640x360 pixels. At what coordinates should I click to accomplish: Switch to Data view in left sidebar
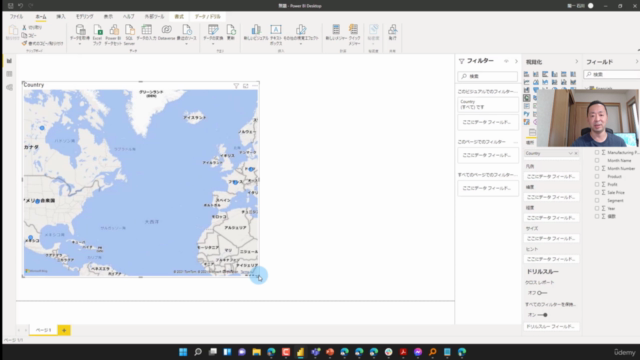(9, 74)
